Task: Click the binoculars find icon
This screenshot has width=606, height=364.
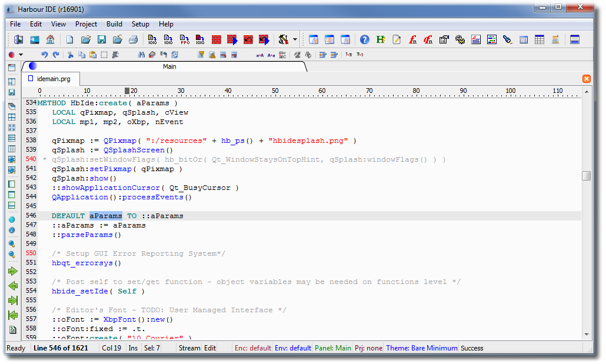Action: 141,55
